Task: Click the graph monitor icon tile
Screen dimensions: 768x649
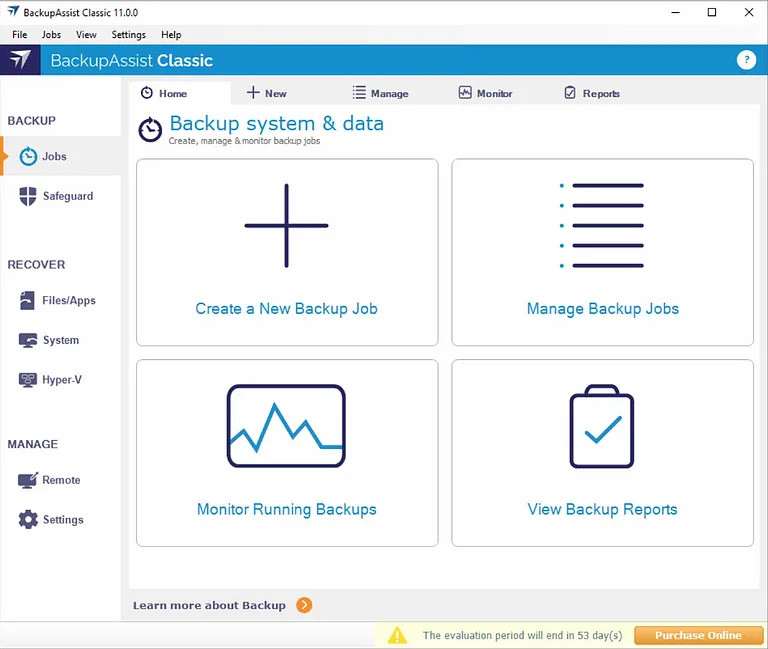Action: pyautogui.click(x=287, y=426)
